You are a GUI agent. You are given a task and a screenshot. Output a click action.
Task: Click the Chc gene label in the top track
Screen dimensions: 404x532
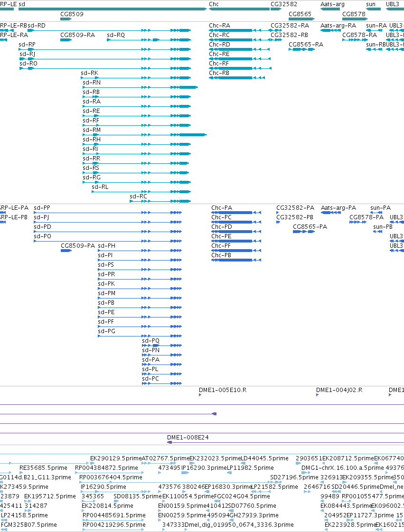214,4
